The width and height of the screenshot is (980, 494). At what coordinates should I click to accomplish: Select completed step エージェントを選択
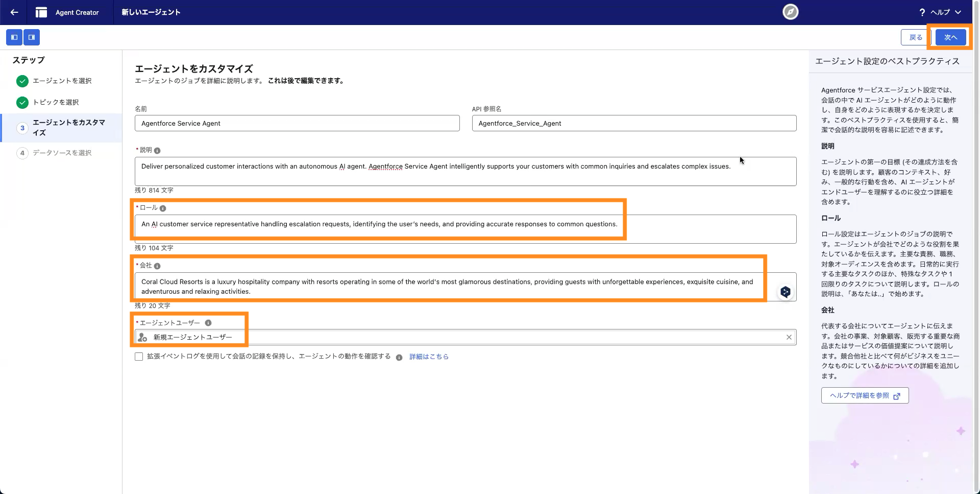[62, 81]
